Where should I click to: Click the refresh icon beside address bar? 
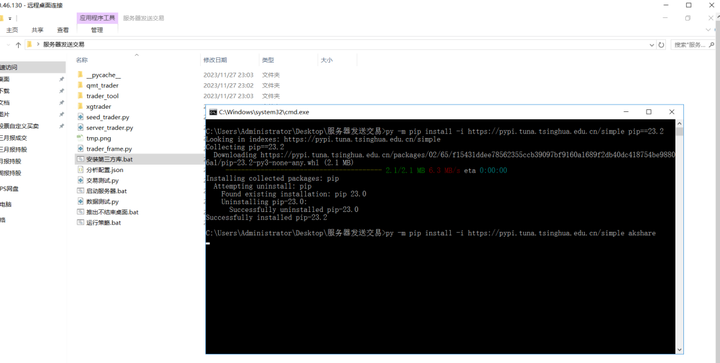point(661,45)
